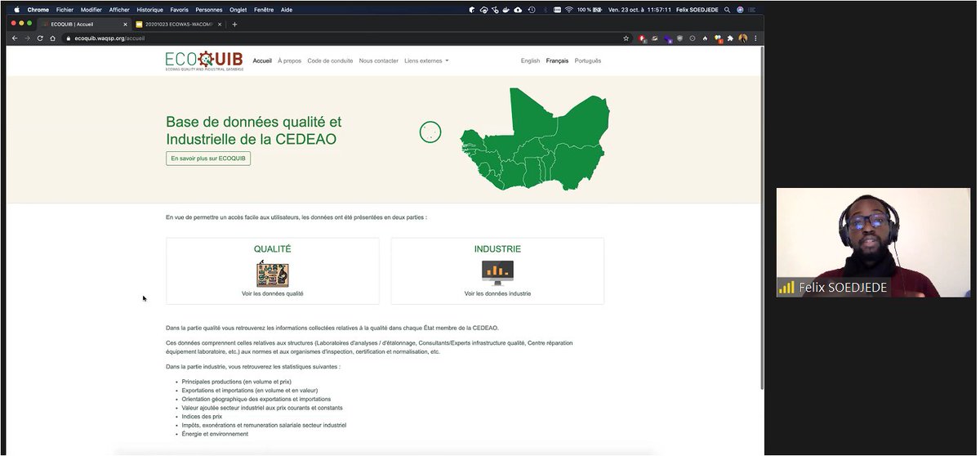Screen dimensions: 980x456
Task: Click the green West Africa map graphic
Action: (534, 139)
